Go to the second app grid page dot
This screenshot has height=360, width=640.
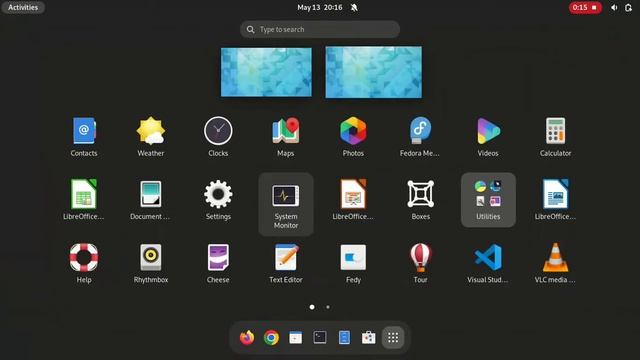coord(328,307)
